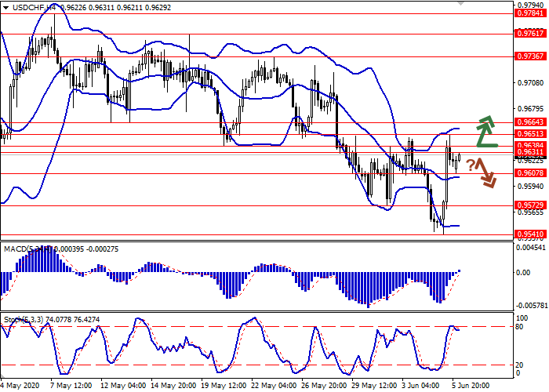The width and height of the screenshot is (549, 392).
Task: Click the brown question mark symbol
Action: click(471, 165)
